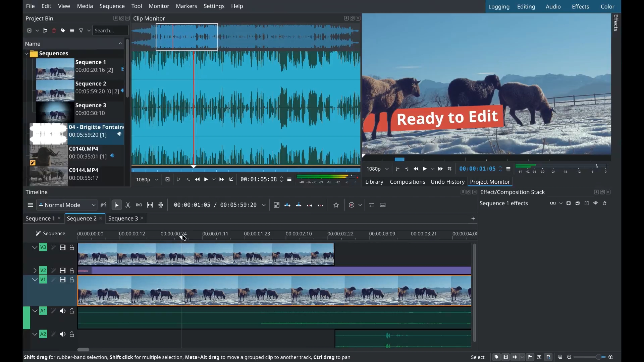Click timeline hamburger menu icon
Image resolution: width=644 pixels, height=362 pixels.
click(x=30, y=205)
